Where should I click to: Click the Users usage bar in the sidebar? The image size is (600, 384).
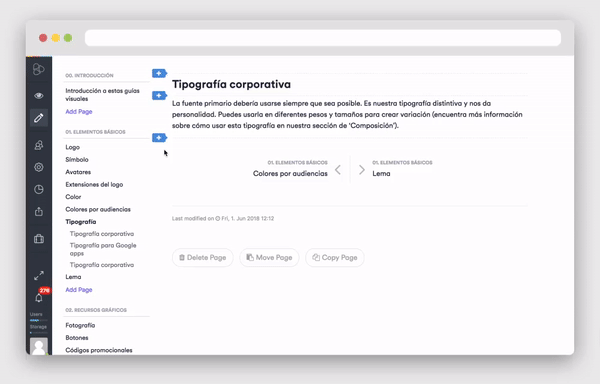(x=39, y=320)
